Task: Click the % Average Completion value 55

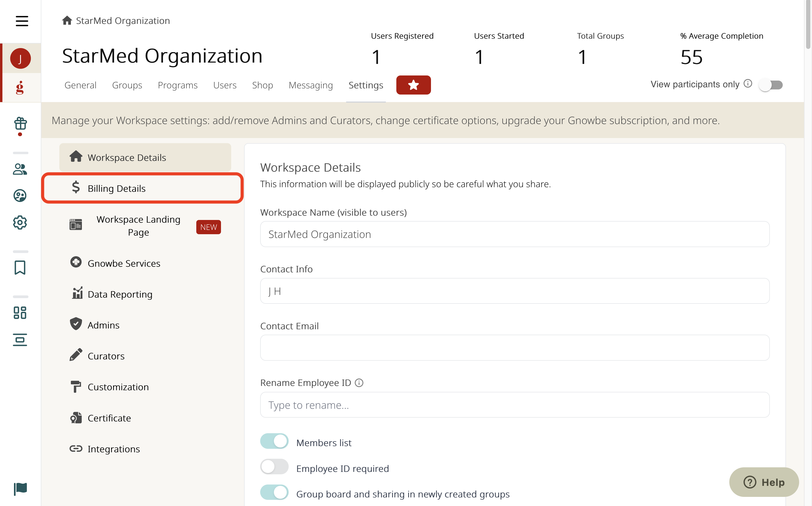Action: 691,57
